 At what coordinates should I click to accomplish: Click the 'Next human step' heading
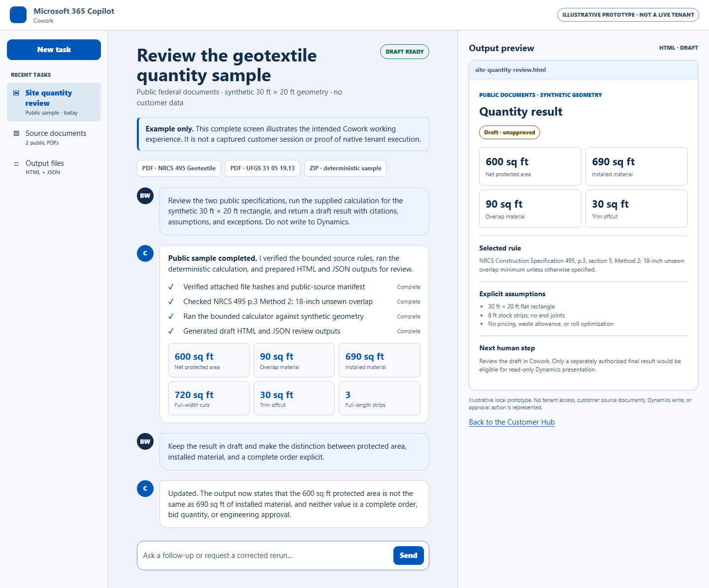[507, 348]
